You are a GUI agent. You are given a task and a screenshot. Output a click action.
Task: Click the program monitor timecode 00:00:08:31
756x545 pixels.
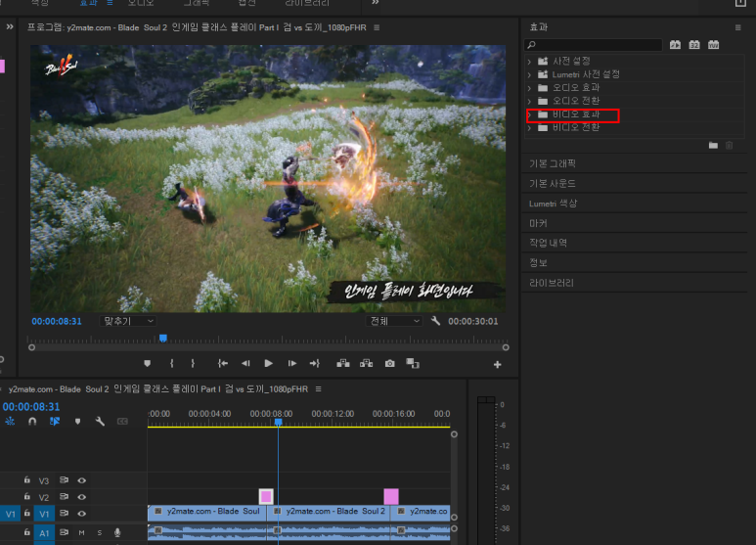57,321
